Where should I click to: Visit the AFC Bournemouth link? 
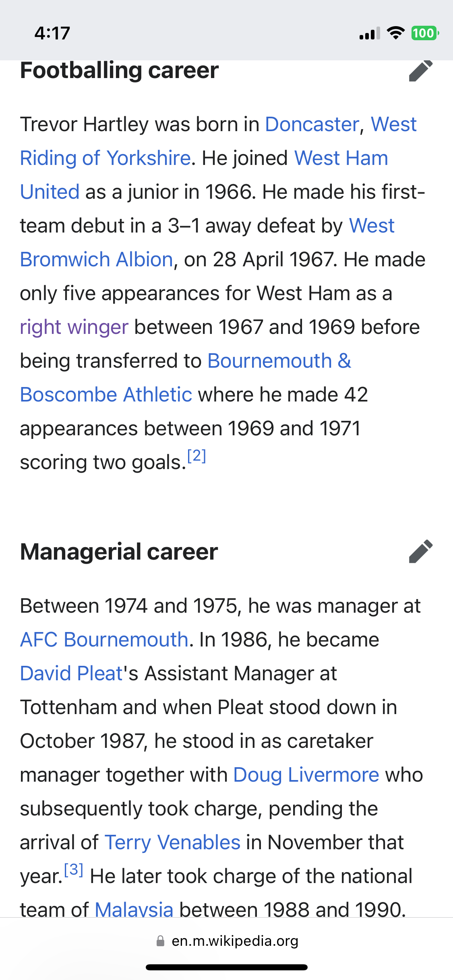104,640
